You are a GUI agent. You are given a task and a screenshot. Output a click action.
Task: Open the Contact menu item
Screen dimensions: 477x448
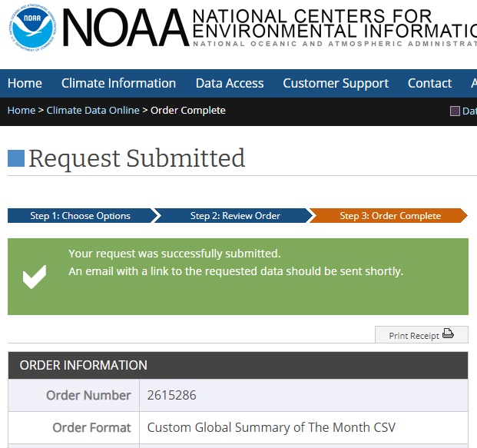[x=429, y=83]
